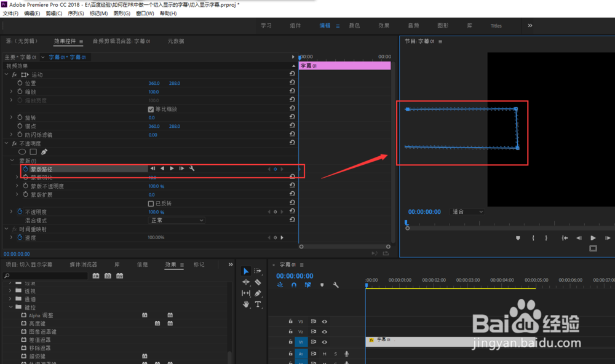Select the Ripple Edit tool
This screenshot has width=615, height=364.
coord(246,282)
